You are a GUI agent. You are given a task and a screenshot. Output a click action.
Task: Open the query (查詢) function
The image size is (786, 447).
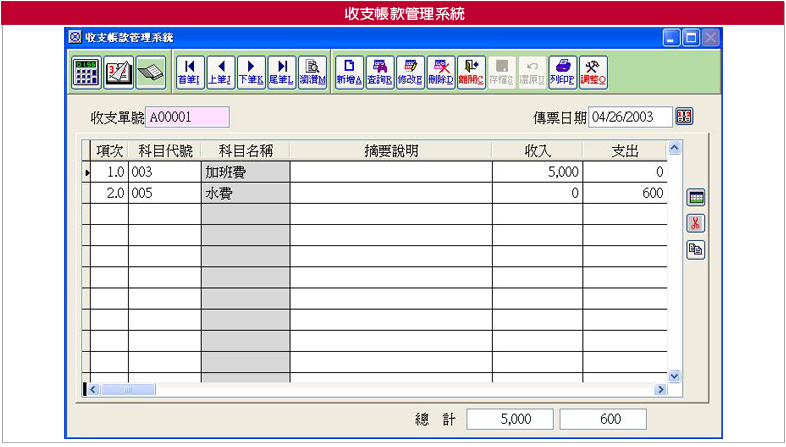[x=380, y=72]
